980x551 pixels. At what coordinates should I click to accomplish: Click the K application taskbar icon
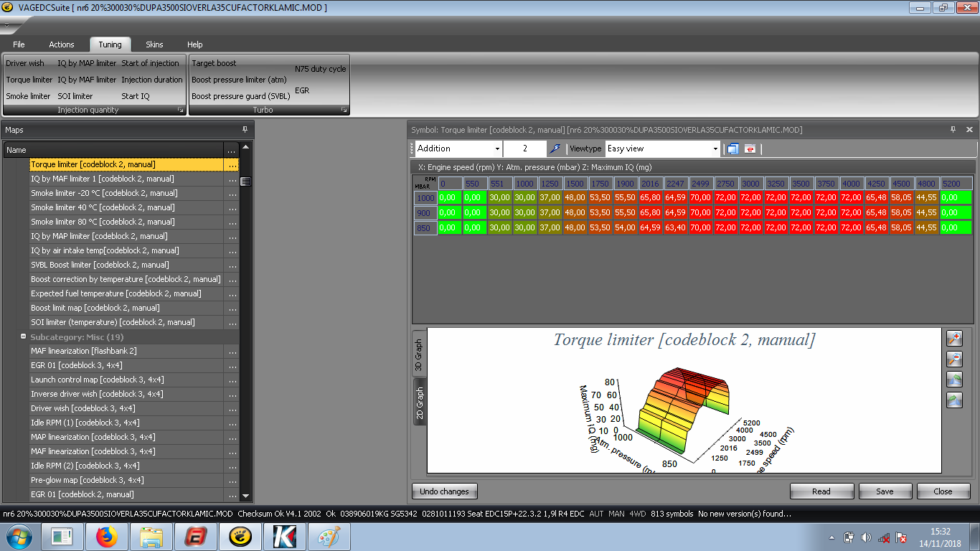[x=284, y=537]
